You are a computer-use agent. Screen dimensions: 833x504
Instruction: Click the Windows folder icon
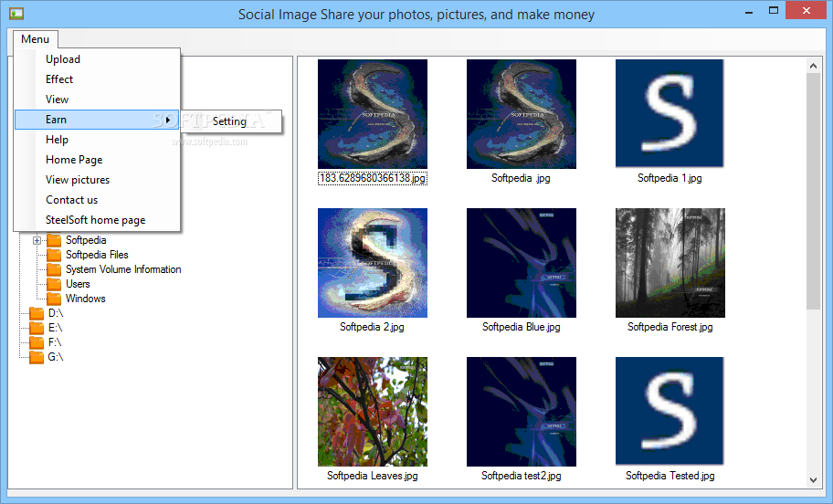54,299
